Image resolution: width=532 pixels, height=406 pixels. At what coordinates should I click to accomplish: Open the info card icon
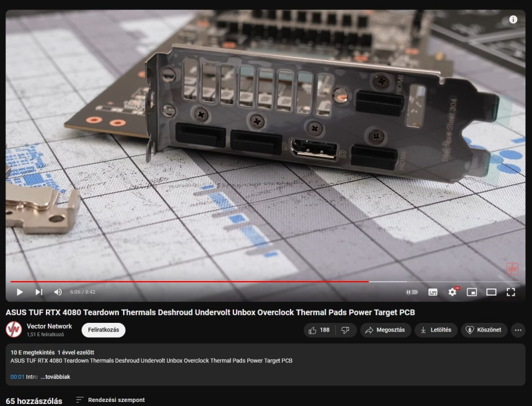[x=513, y=20]
